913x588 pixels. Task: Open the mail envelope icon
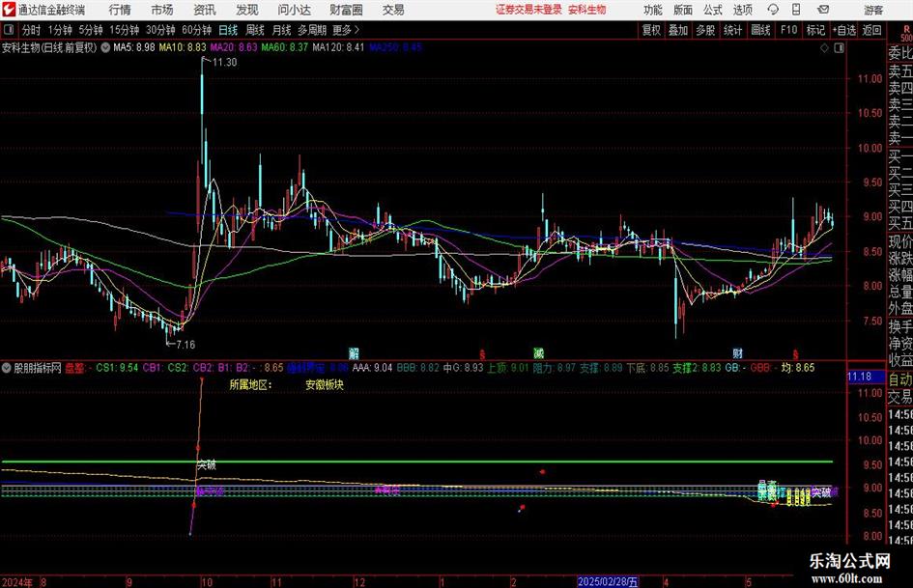(823, 10)
